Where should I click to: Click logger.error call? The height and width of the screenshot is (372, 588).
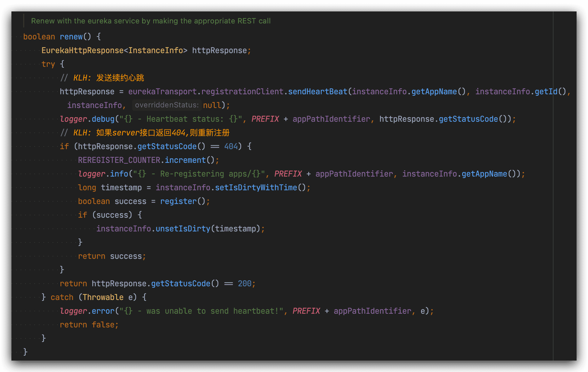[x=87, y=311]
